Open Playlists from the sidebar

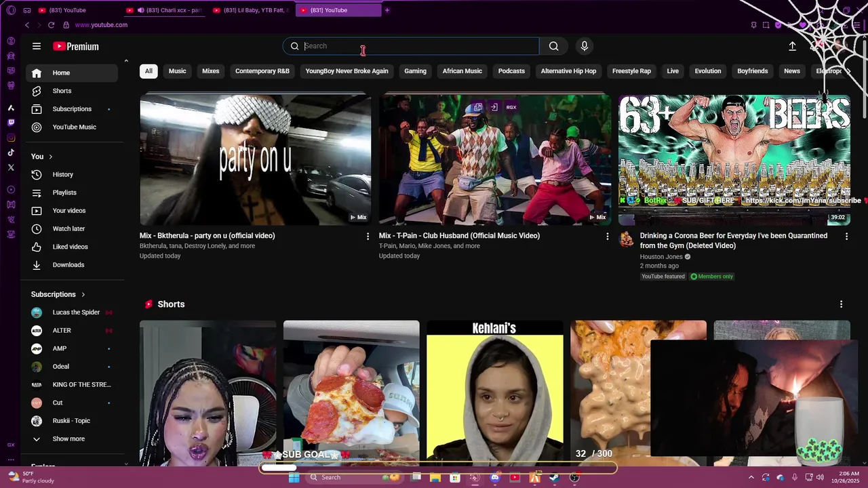pyautogui.click(x=72, y=192)
